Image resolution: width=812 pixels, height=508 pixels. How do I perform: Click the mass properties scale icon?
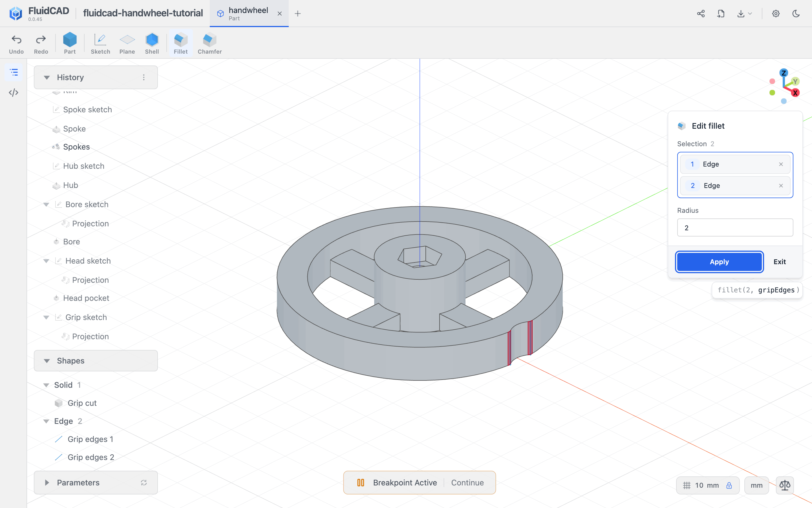pyautogui.click(x=785, y=485)
